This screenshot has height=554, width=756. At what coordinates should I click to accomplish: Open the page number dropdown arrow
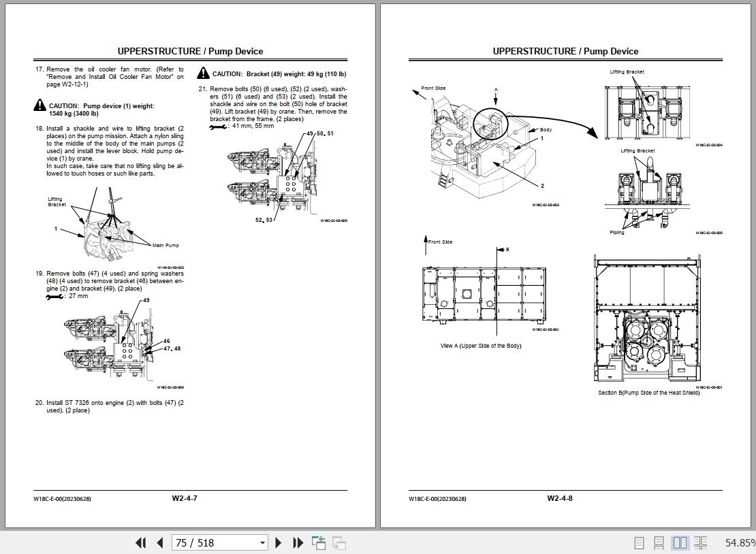[262, 543]
